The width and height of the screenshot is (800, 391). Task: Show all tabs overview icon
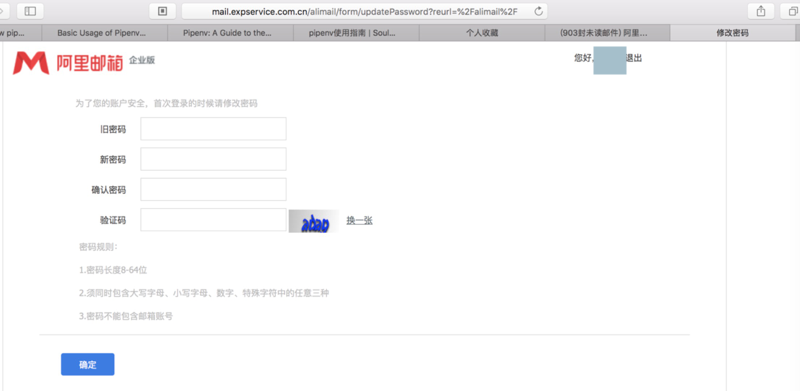(x=792, y=11)
